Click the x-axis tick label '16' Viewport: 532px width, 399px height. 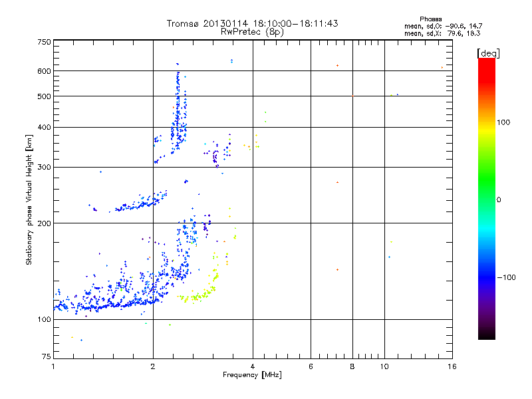tap(452, 366)
